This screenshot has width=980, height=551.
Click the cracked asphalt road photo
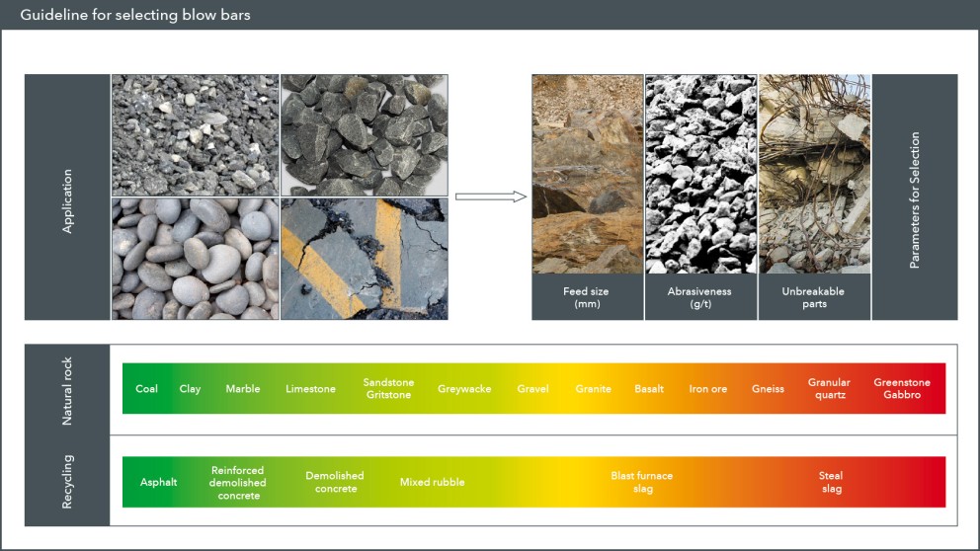(x=364, y=259)
